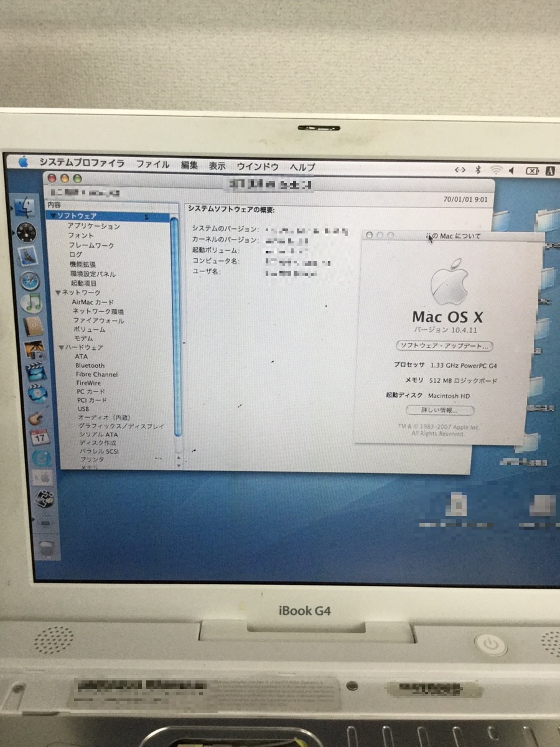Select AirMac カード in the list
Image resolution: width=560 pixels, height=747 pixels.
93,302
